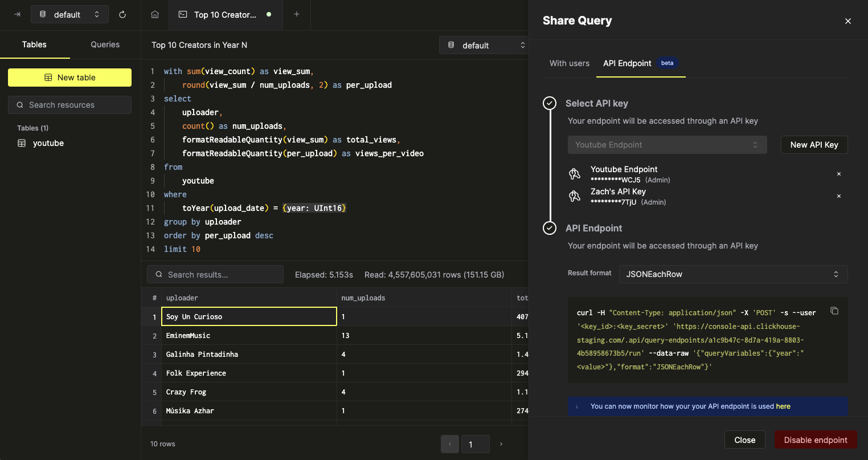This screenshot has height=460, width=868.
Task: Go to the home screen
Action: coord(154,14)
